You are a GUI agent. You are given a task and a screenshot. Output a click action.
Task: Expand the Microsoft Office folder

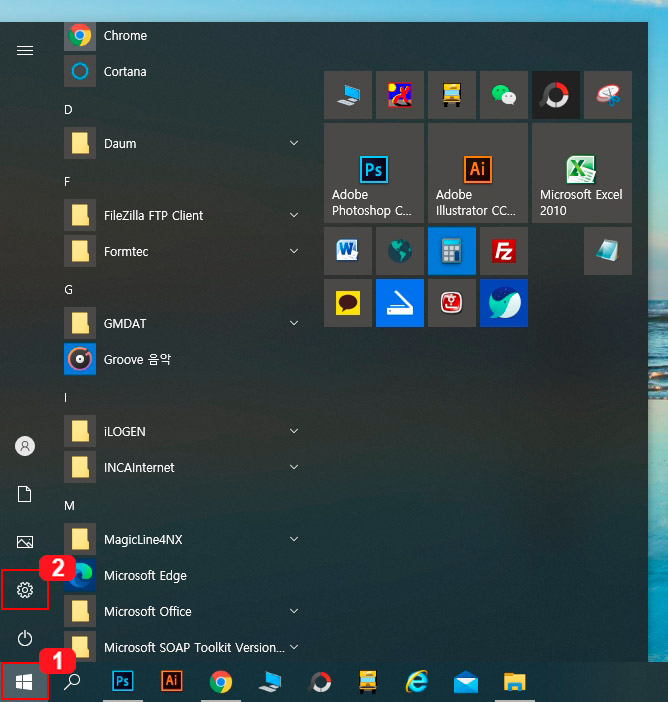[181, 611]
